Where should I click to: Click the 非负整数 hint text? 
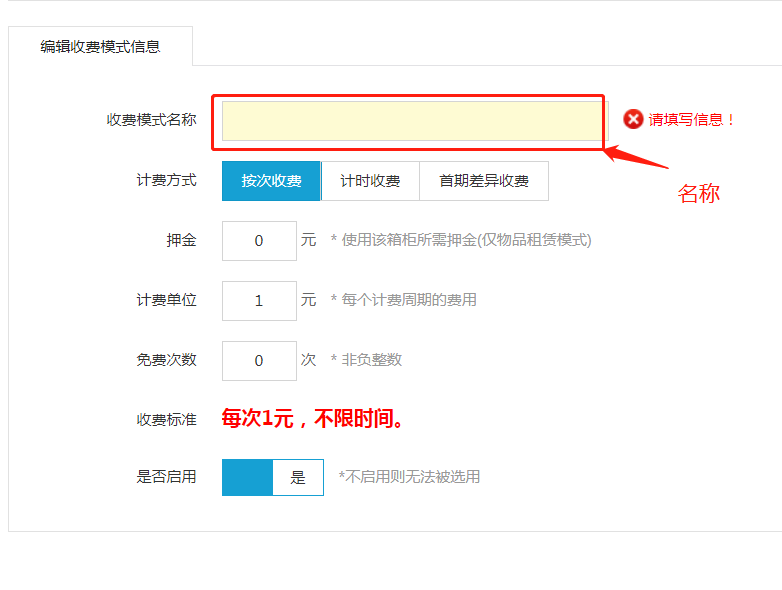click(367, 360)
